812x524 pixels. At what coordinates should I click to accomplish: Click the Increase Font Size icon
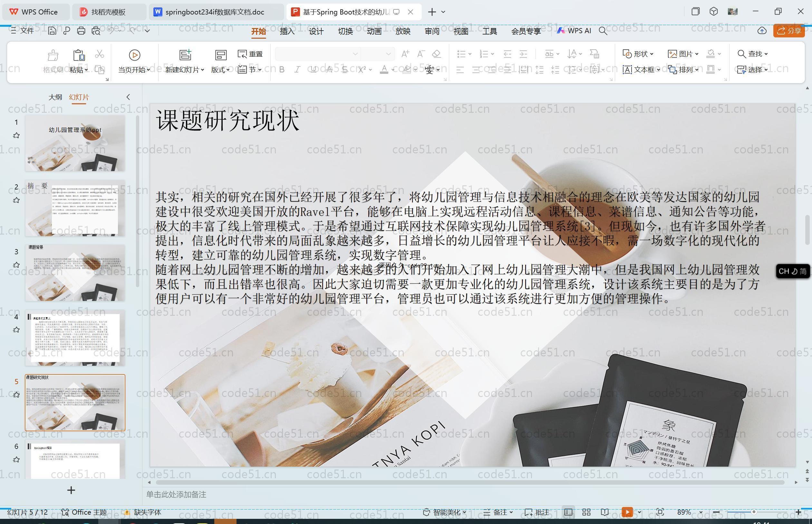[405, 54]
